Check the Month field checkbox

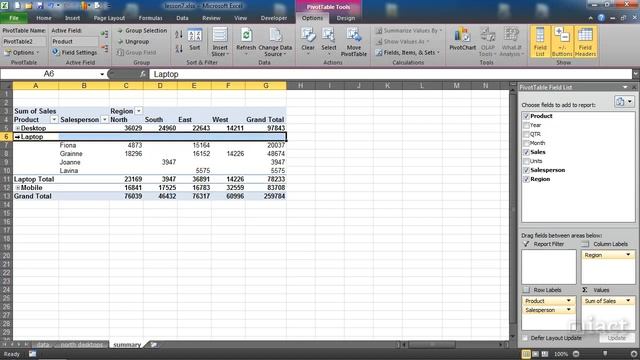click(526, 143)
